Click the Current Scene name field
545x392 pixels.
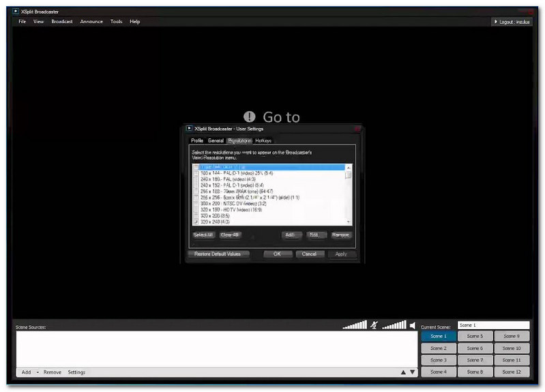(494, 325)
